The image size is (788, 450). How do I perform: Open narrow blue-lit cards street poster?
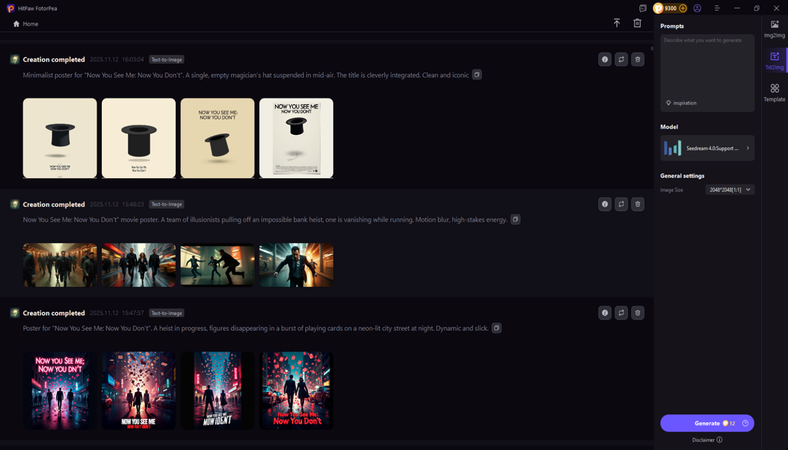(x=218, y=390)
